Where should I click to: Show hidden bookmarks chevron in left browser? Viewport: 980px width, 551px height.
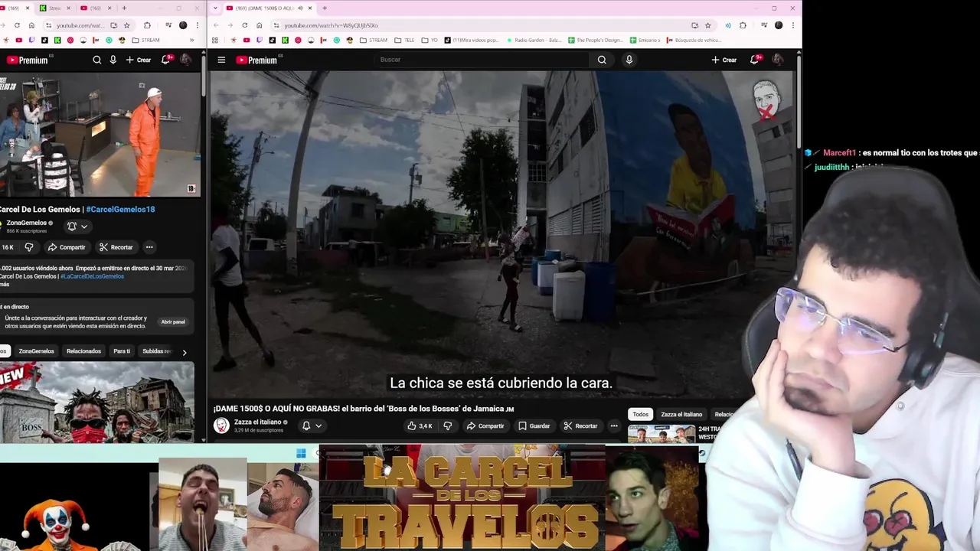[x=191, y=40]
